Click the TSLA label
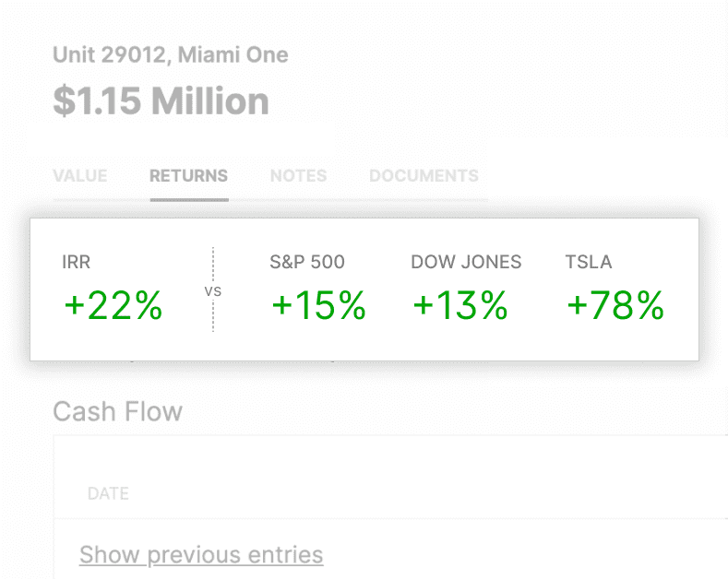728x579 pixels. click(589, 262)
